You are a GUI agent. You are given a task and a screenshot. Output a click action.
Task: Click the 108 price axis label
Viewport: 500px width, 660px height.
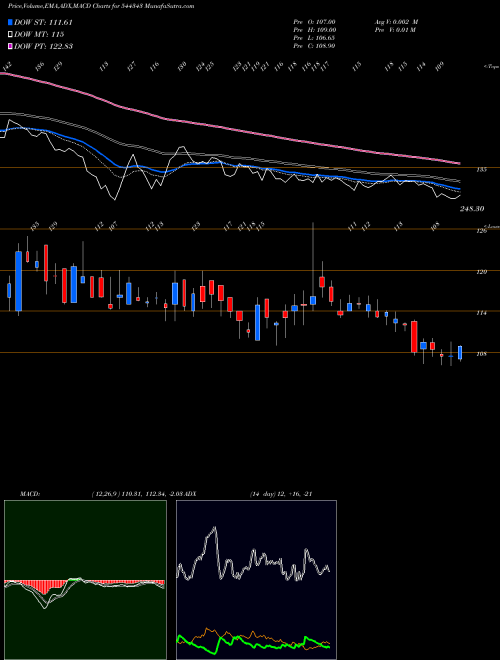tap(482, 354)
